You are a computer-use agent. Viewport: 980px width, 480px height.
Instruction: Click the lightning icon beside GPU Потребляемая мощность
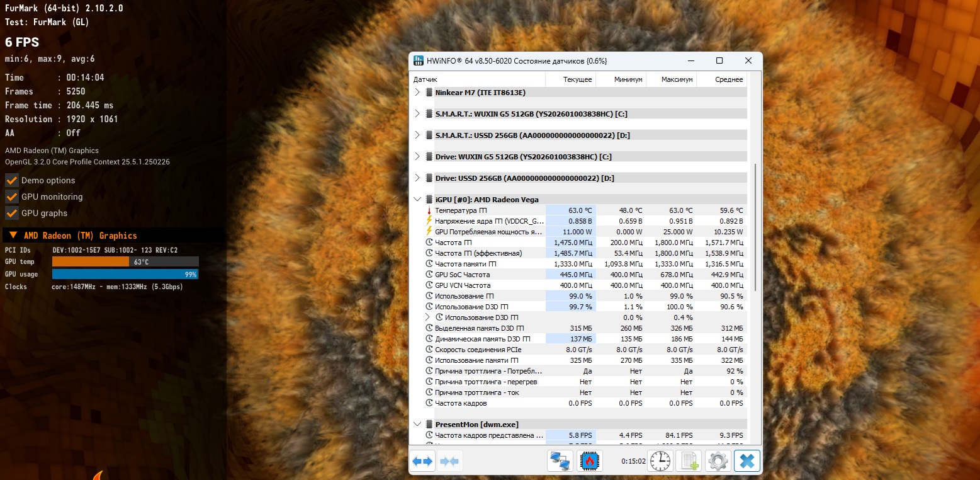(430, 232)
